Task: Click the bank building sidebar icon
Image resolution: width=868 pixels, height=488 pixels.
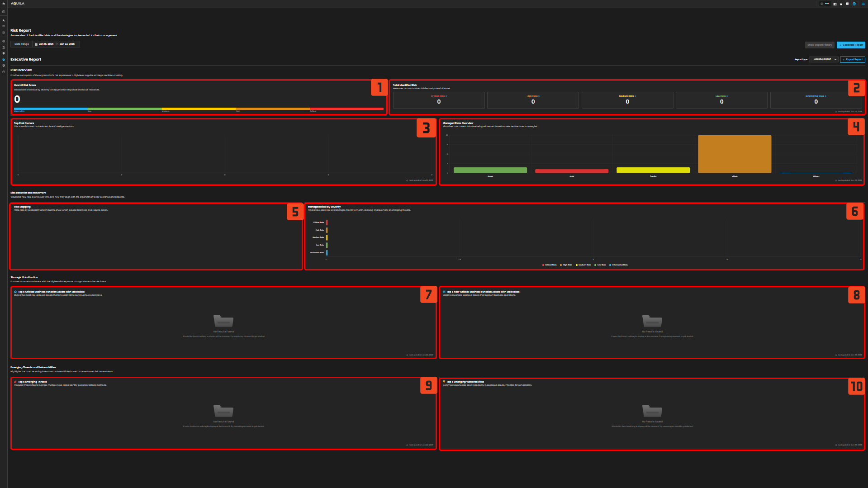Action: [4, 47]
